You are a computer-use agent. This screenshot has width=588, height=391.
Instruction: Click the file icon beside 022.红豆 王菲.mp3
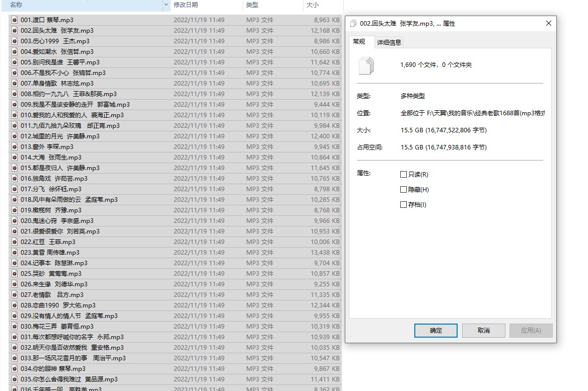click(x=15, y=242)
